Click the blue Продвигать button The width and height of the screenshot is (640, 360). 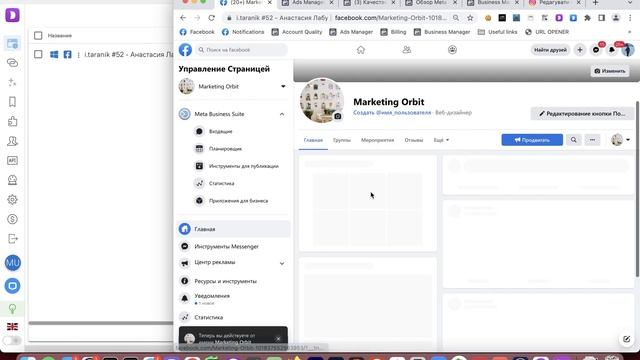click(x=532, y=140)
